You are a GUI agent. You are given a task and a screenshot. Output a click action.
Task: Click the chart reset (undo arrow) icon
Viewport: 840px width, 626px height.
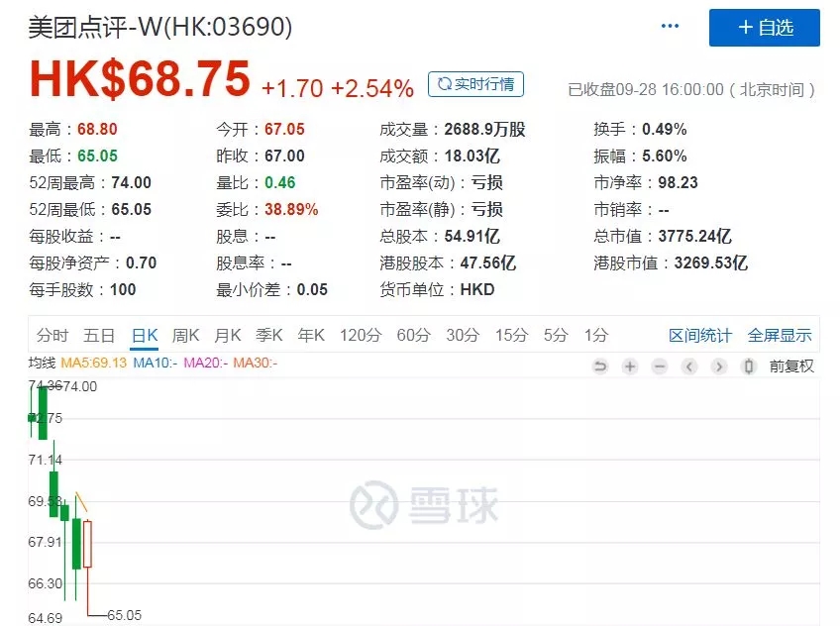point(600,366)
